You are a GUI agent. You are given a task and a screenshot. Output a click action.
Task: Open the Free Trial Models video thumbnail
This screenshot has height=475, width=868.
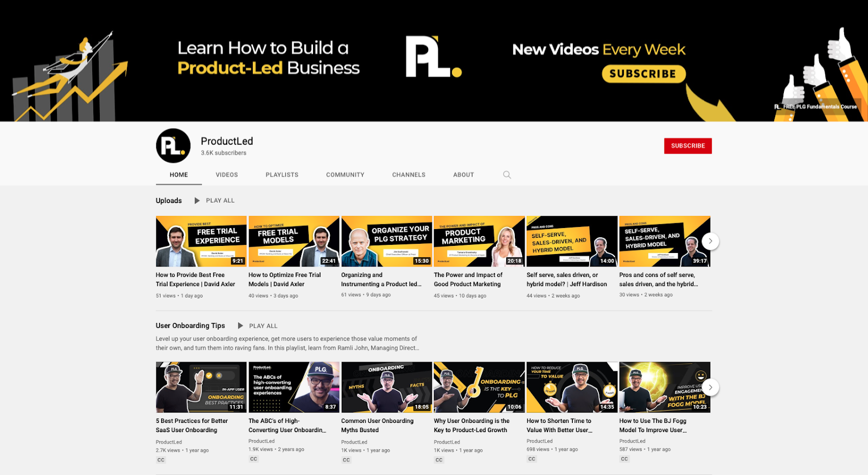click(294, 241)
